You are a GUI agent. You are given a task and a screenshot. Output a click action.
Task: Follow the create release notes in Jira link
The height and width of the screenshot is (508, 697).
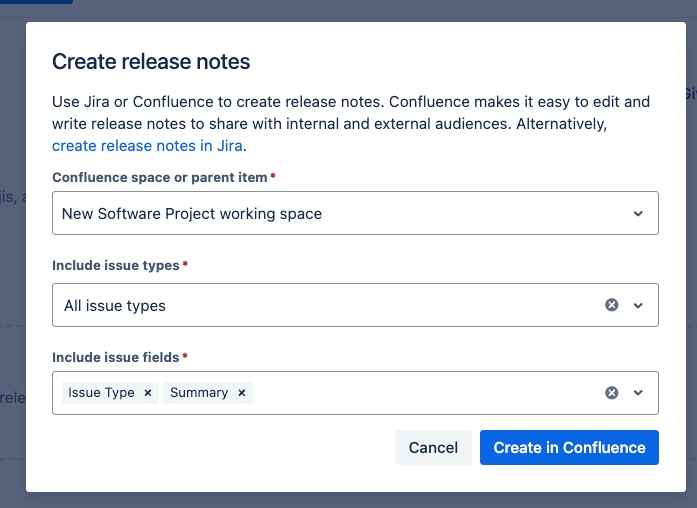[147, 146]
